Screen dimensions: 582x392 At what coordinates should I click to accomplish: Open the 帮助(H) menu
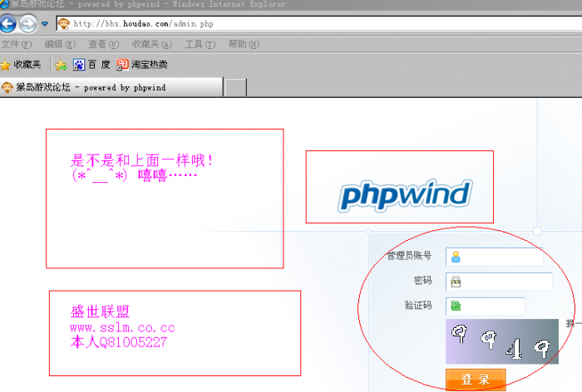click(244, 45)
